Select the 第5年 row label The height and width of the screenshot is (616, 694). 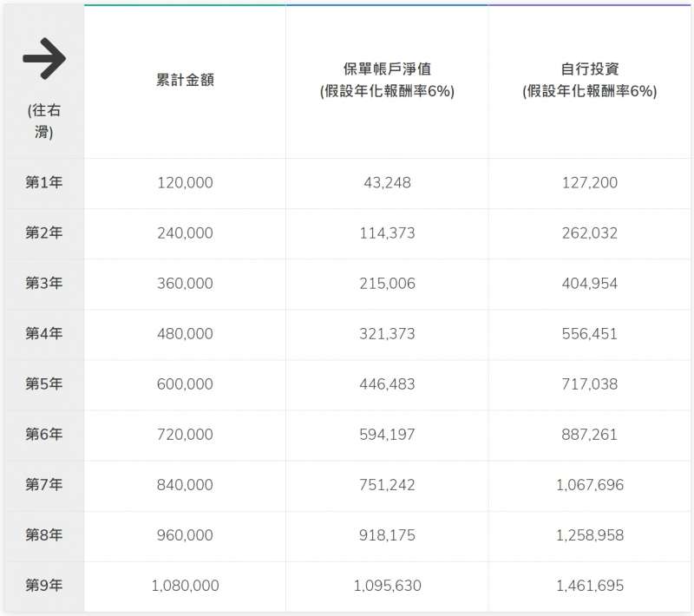[44, 384]
